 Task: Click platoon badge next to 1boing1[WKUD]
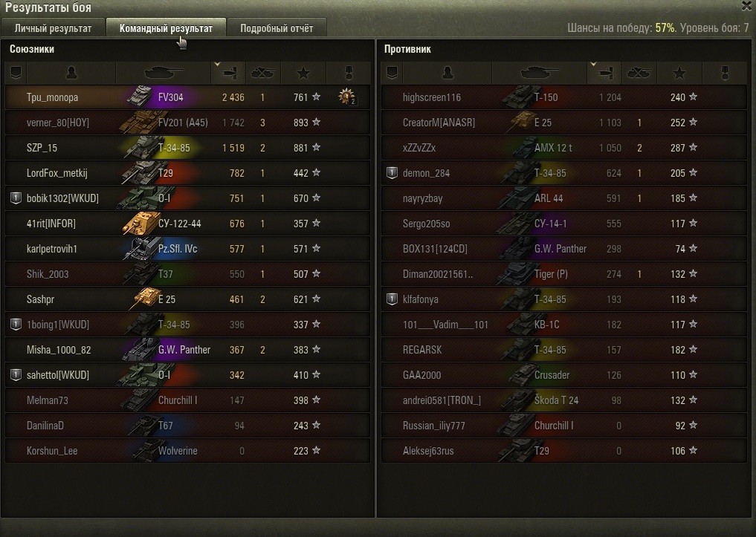click(16, 324)
